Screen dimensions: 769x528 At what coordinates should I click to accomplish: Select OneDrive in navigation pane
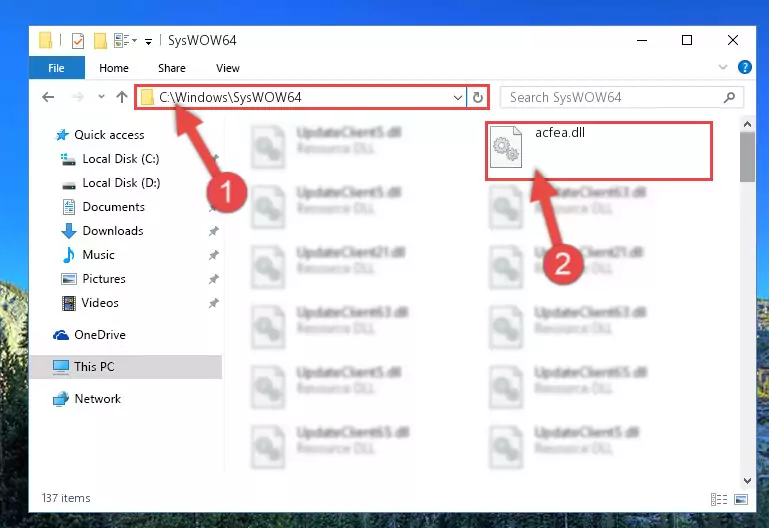[100, 335]
